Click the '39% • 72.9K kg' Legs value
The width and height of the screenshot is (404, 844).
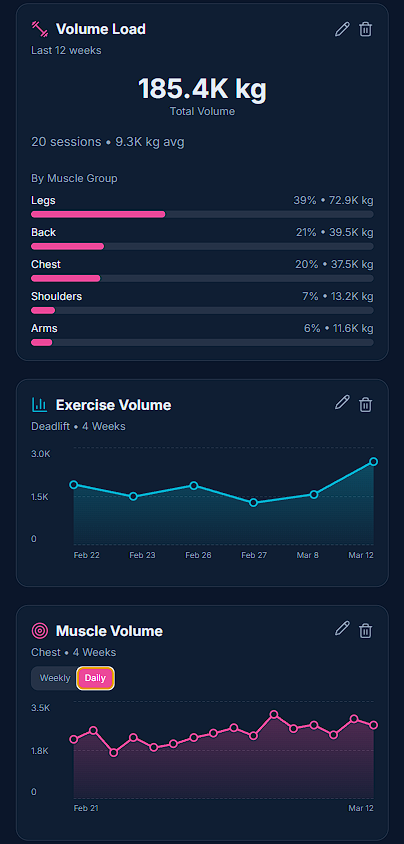pos(333,200)
